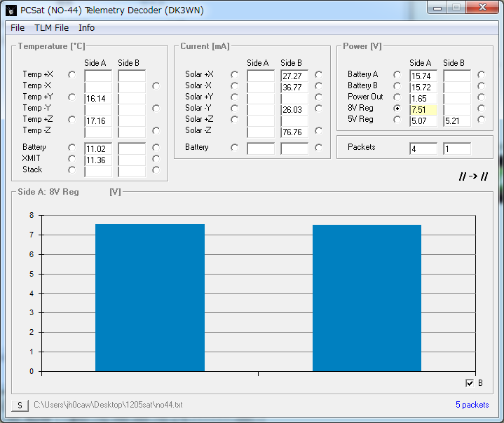Click the Solar -Z field showing 76.76

point(294,132)
